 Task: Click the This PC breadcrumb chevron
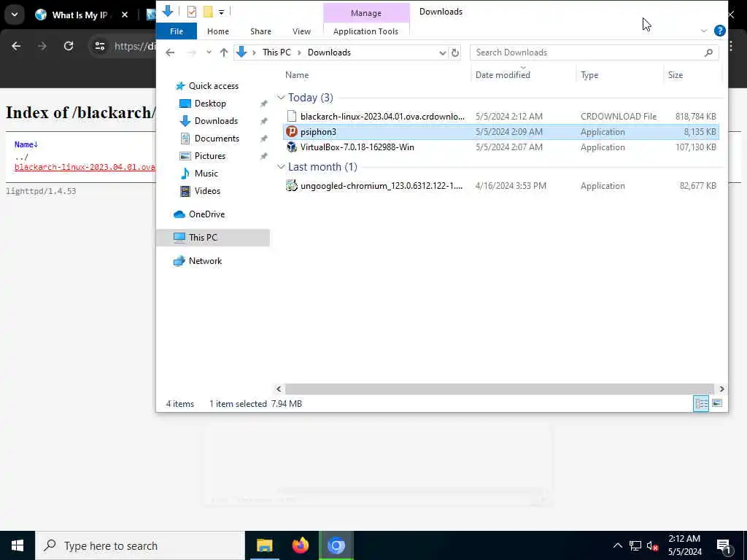click(x=299, y=52)
